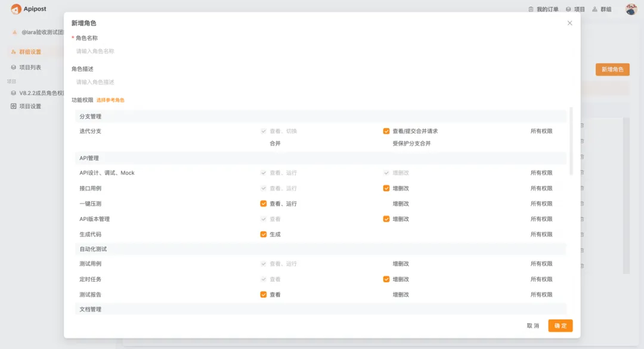Open the 群组 icon in top bar
Viewport: 644px width, 349px height.
pos(595,9)
